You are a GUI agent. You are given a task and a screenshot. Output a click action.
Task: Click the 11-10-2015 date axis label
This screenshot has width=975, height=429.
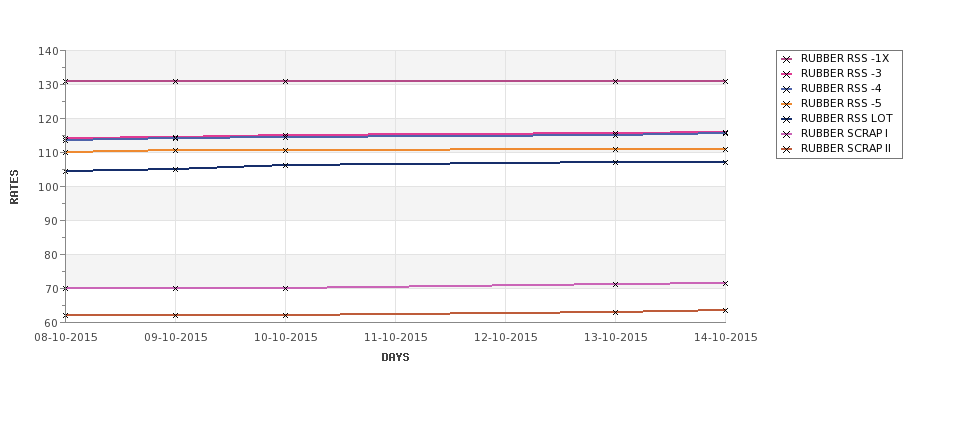[x=395, y=338]
